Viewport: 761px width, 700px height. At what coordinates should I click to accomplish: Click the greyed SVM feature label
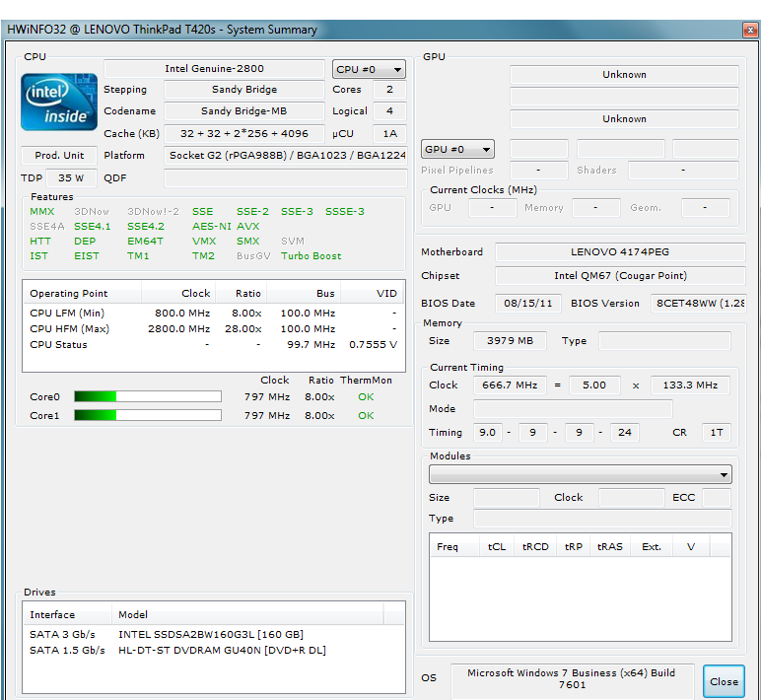pos(293,242)
